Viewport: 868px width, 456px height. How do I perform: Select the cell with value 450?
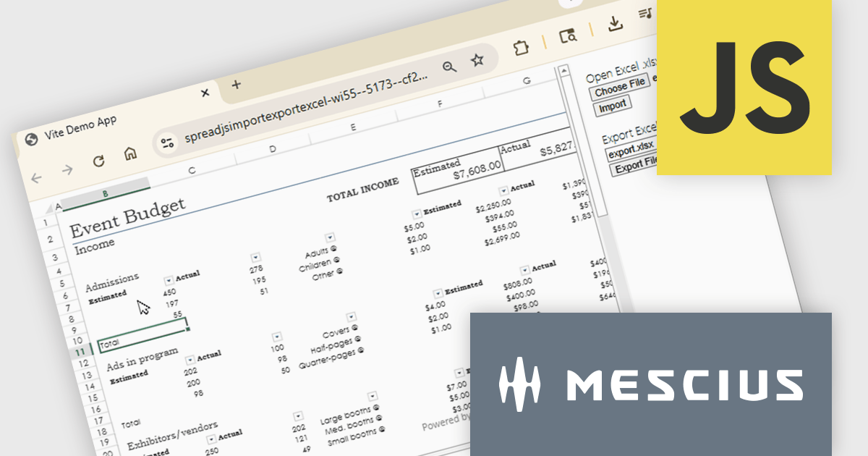(169, 293)
